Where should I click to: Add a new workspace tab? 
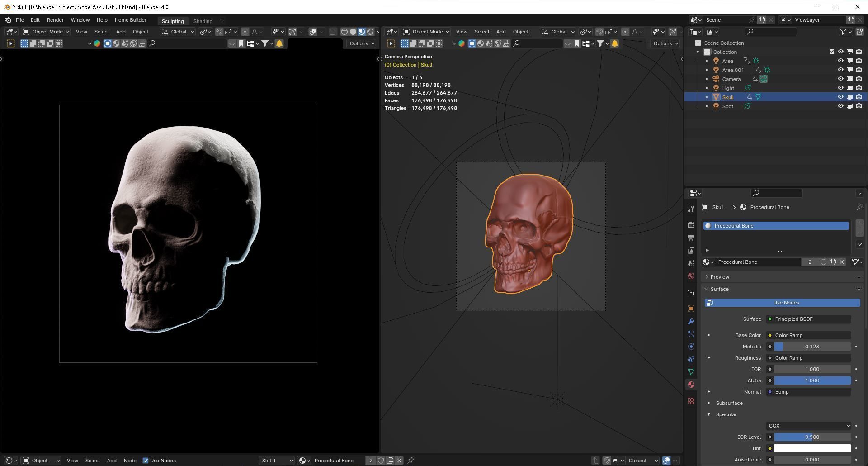pyautogui.click(x=222, y=21)
